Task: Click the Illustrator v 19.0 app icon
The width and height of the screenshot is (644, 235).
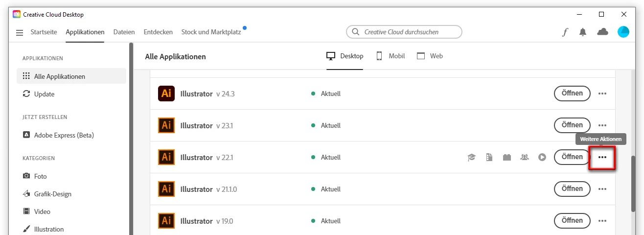Action: point(166,221)
